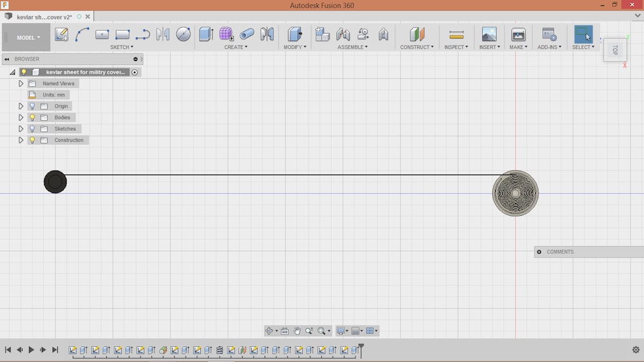Jump to the timeline beginning
644x362 pixels.
point(8,350)
